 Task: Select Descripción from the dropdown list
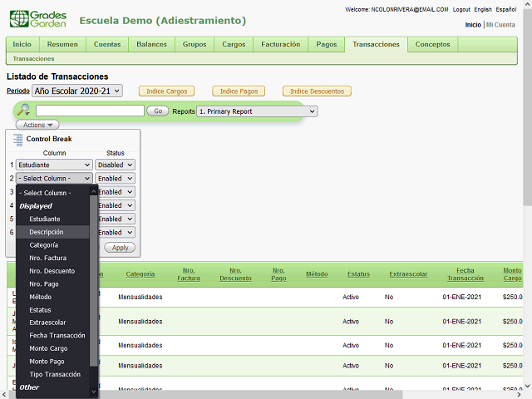(52, 232)
